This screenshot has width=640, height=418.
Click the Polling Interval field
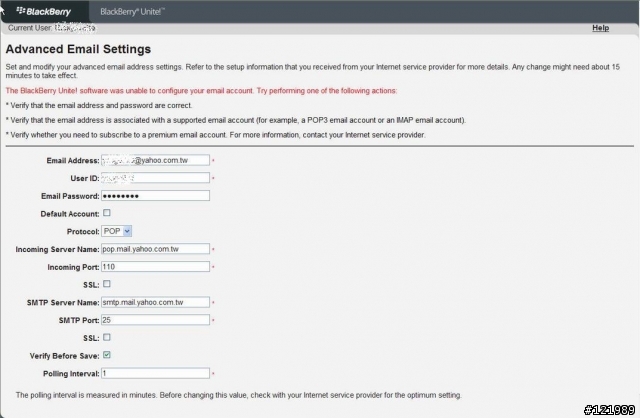tap(156, 373)
